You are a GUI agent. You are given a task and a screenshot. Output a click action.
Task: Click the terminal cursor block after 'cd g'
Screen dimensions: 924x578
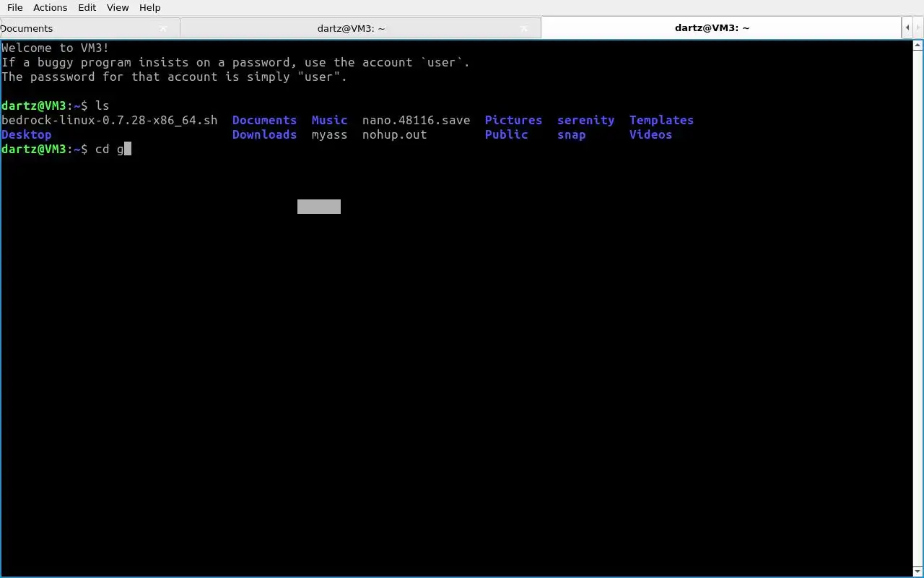(x=128, y=149)
